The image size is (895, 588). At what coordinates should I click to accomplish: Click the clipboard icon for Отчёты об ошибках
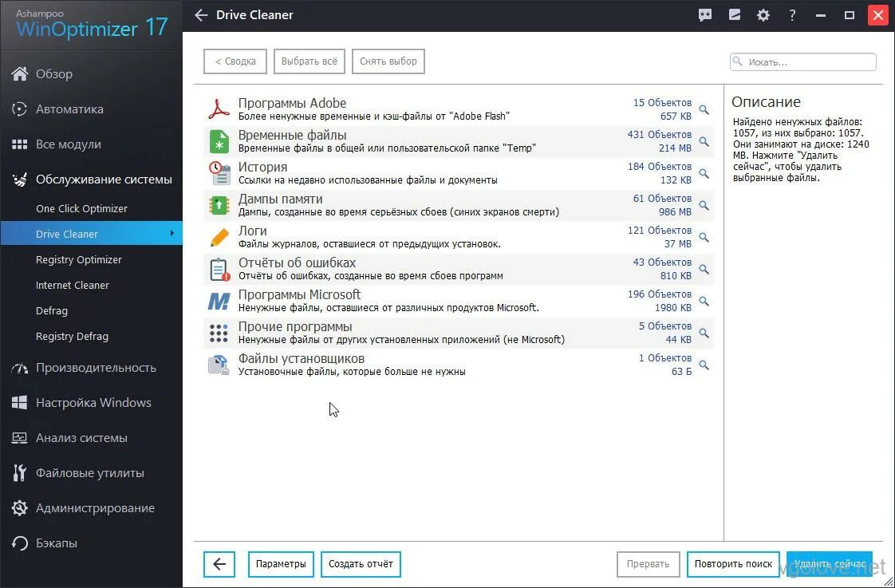219,269
